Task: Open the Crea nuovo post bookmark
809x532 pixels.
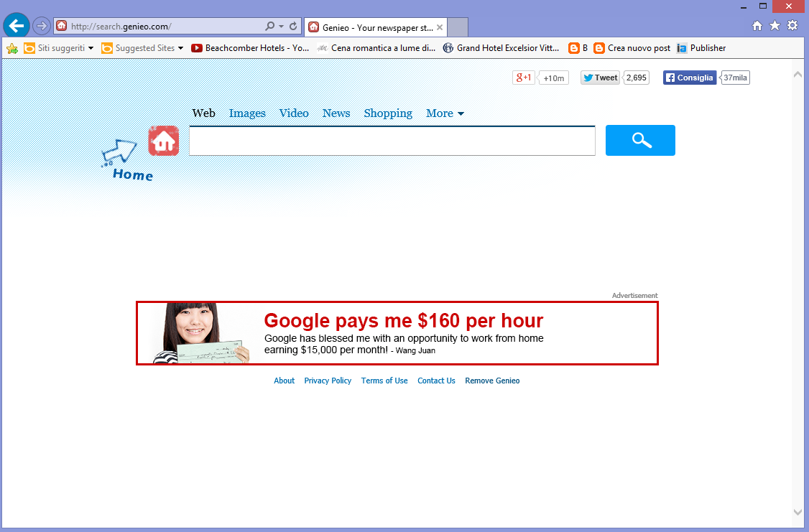Action: [x=632, y=48]
